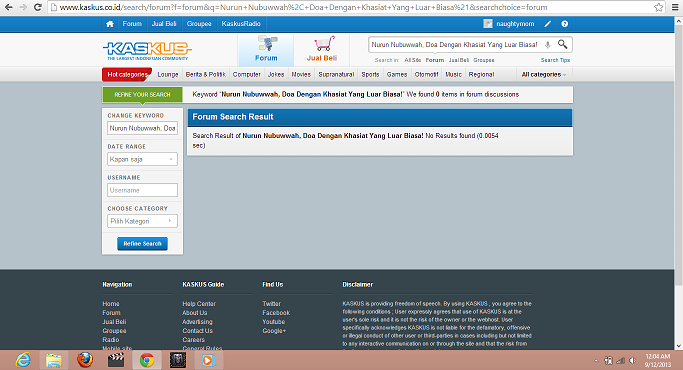Open the Lounge category
The image size is (683, 370).
coord(168,75)
